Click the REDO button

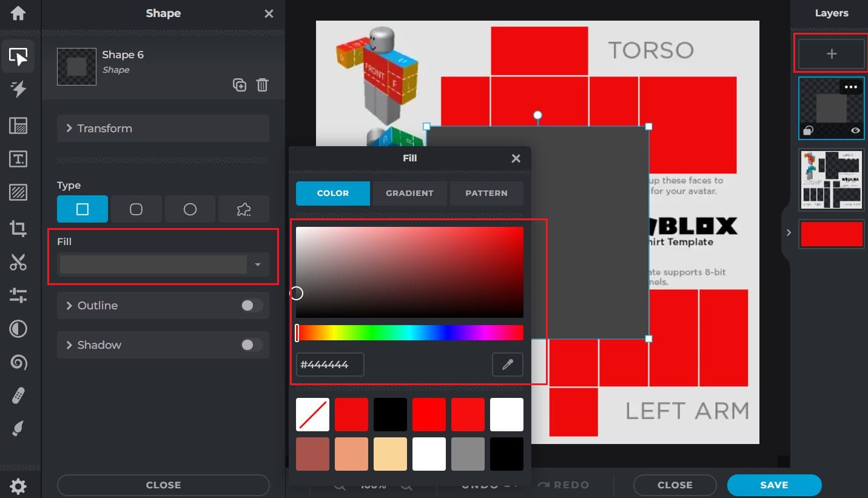(x=563, y=485)
